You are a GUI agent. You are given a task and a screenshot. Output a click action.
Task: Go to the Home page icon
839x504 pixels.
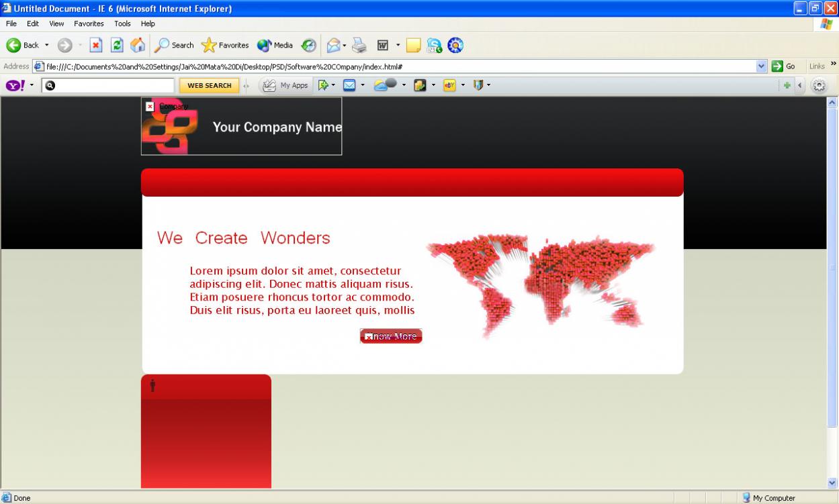coord(138,45)
